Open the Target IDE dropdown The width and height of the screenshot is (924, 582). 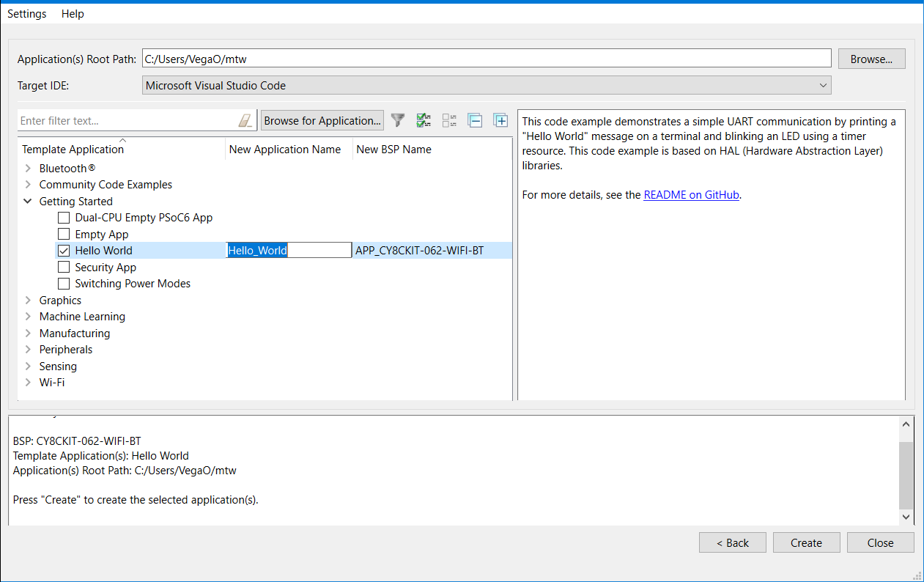click(x=487, y=86)
